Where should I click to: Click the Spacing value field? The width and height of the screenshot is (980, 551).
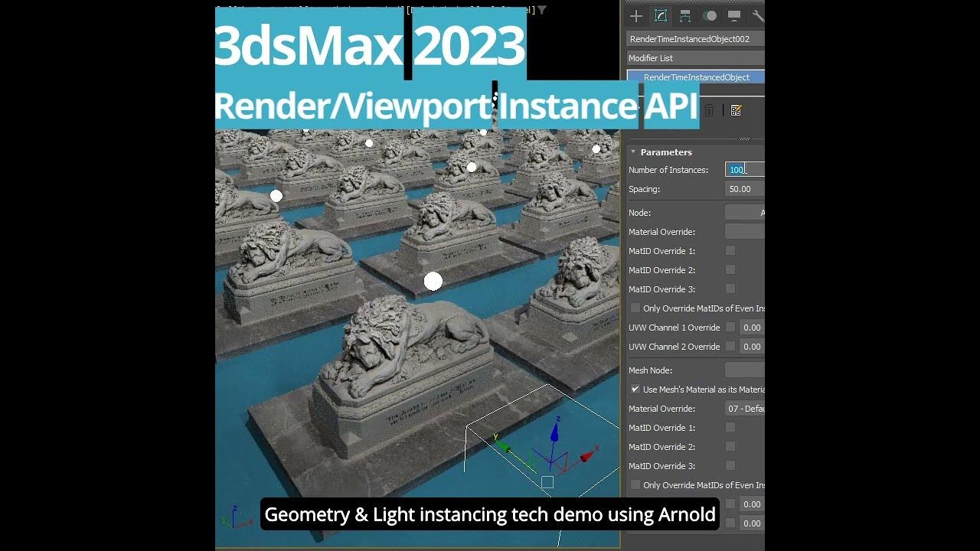click(x=745, y=189)
